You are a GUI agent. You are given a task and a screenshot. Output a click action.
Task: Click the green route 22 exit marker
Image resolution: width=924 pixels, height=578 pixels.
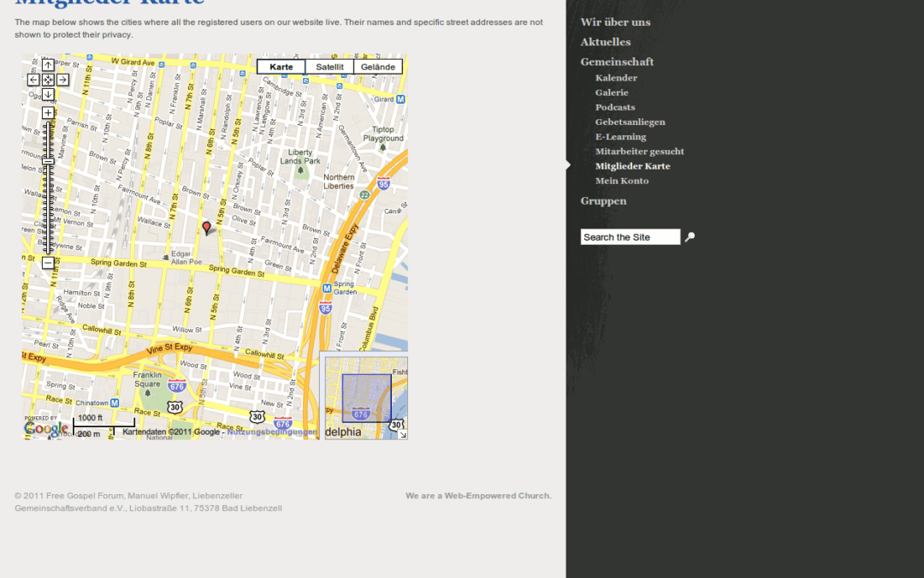pyautogui.click(x=364, y=194)
